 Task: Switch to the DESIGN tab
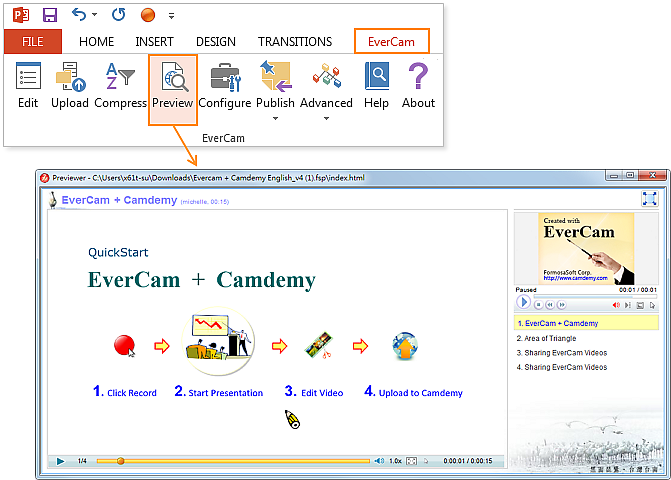point(216,41)
